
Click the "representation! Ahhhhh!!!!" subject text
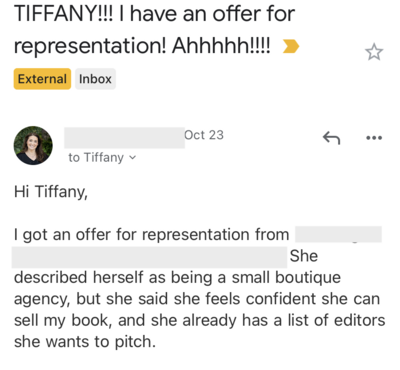(x=142, y=46)
